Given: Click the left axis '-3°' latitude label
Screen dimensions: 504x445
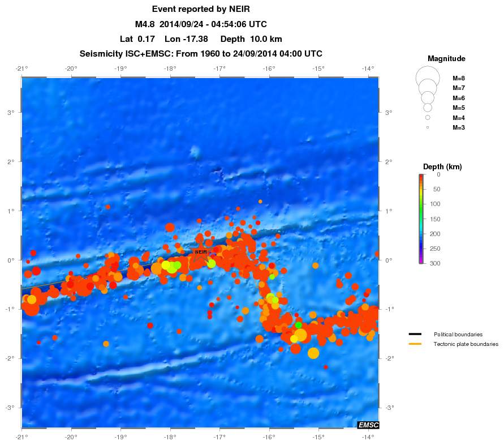Looking at the screenshot, I should pos(9,408).
